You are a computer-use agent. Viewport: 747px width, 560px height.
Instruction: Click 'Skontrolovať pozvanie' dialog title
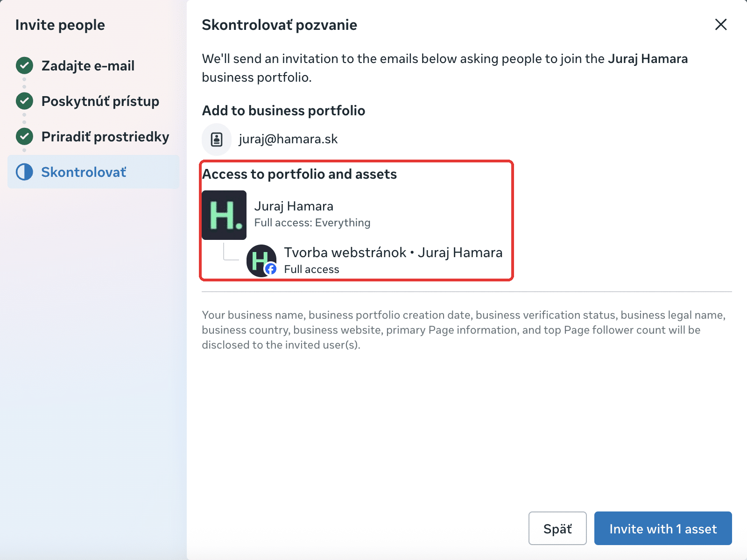pos(279,25)
